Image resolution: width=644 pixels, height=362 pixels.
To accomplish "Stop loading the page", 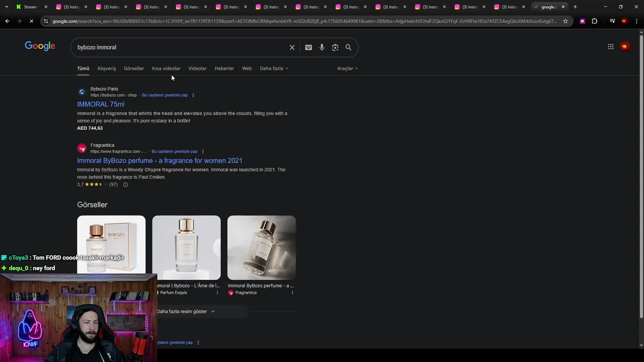I will (31, 21).
